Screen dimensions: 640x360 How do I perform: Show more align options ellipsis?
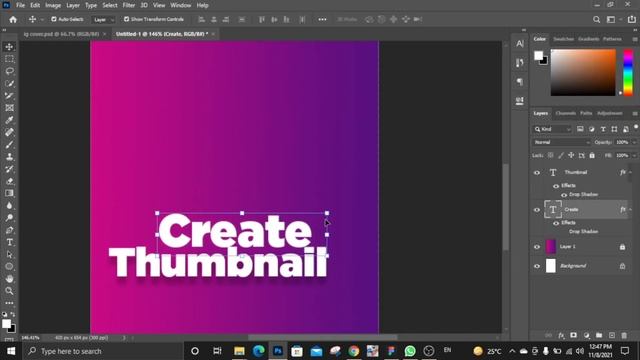point(322,19)
